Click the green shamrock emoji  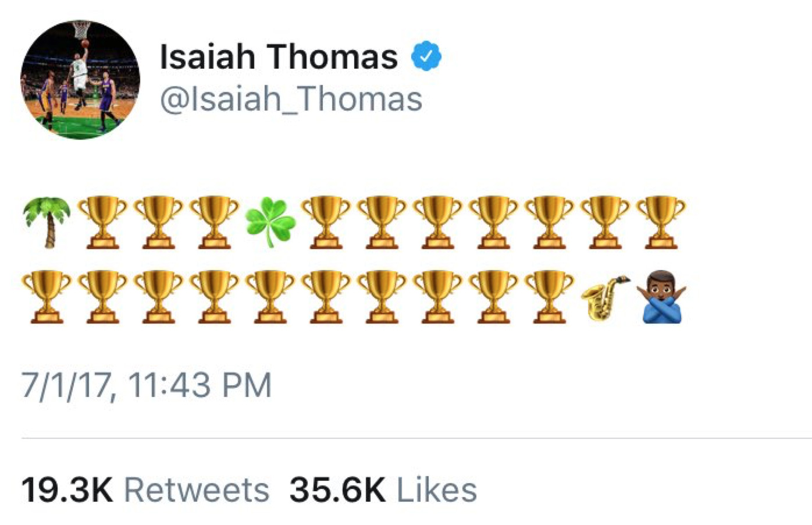270,222
